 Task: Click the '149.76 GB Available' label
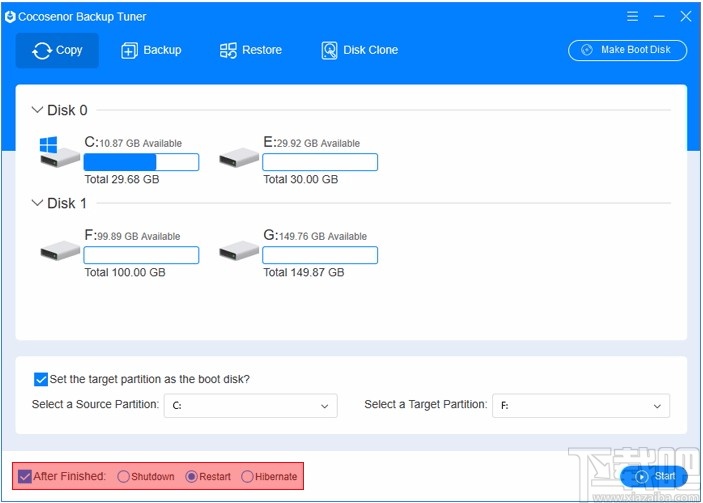coord(323,236)
